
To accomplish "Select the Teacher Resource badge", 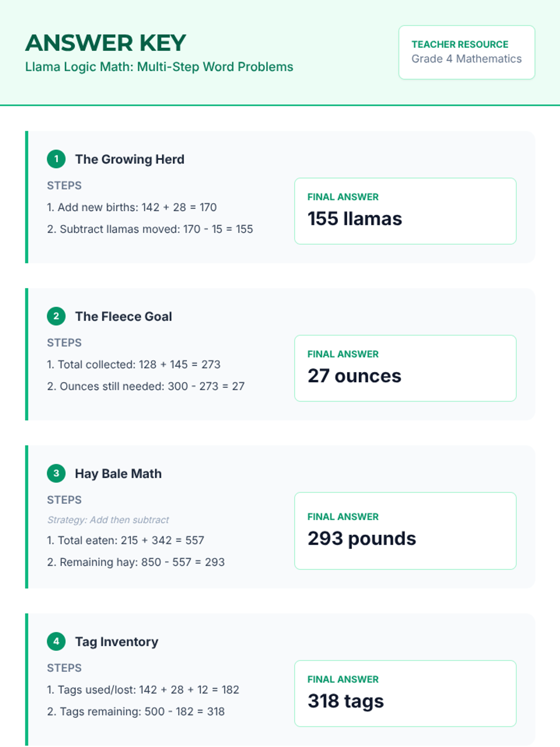I will 466,52.
